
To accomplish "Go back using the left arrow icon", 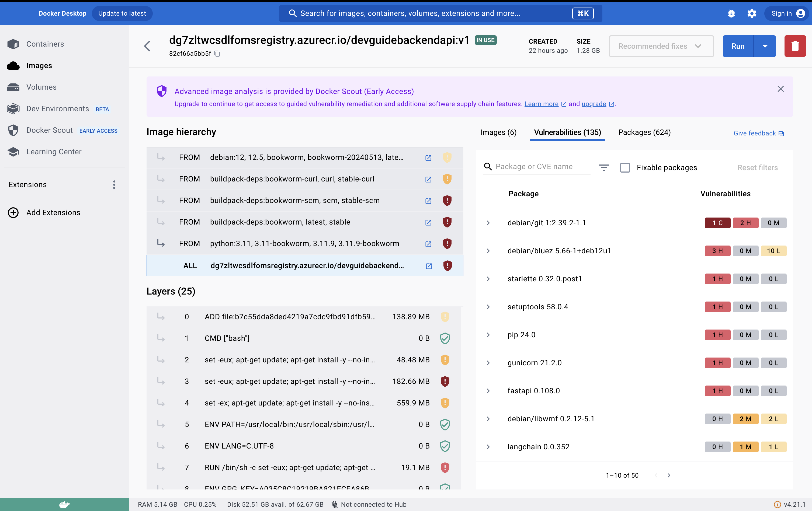I will 147,46.
